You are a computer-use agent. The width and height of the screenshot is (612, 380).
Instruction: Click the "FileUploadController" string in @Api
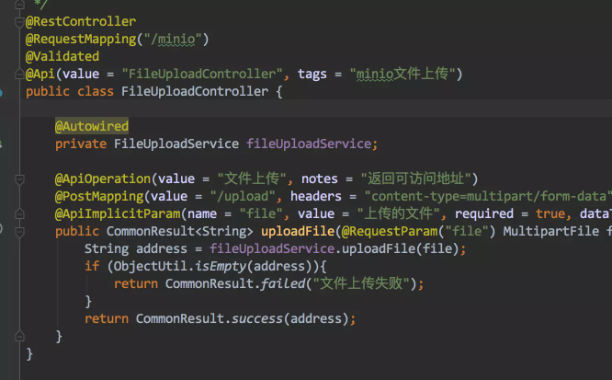click(x=202, y=74)
